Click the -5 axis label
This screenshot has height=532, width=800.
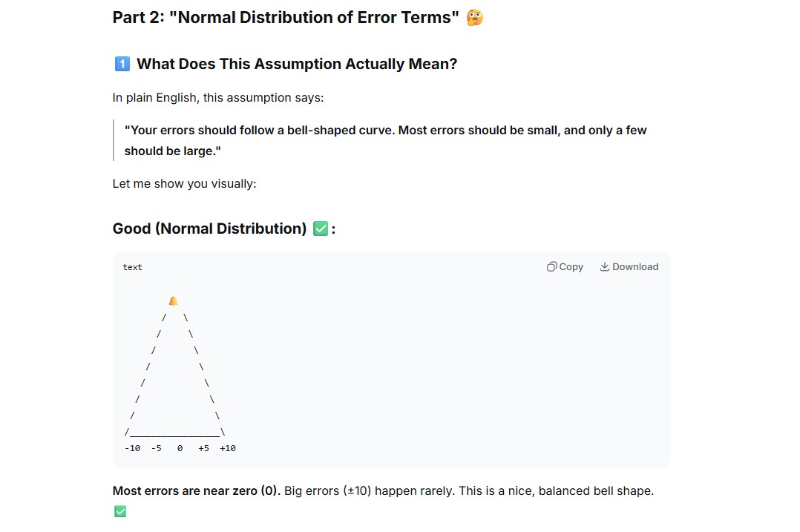(x=156, y=448)
